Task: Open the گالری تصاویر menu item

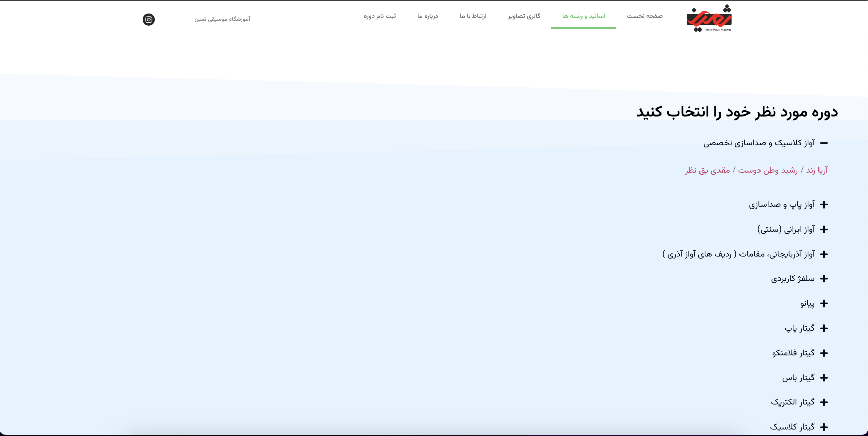Action: (524, 16)
